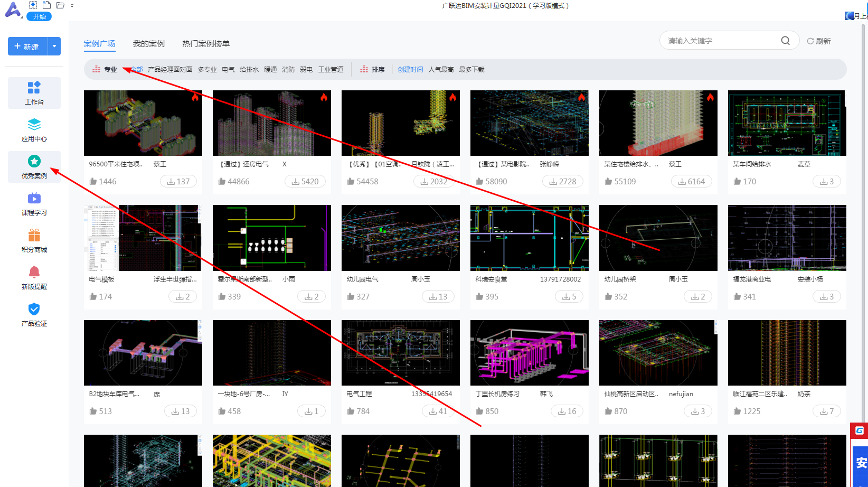Open the 科瑞安食堂 case thumbnail
This screenshot has width=868, height=487.
[x=530, y=238]
